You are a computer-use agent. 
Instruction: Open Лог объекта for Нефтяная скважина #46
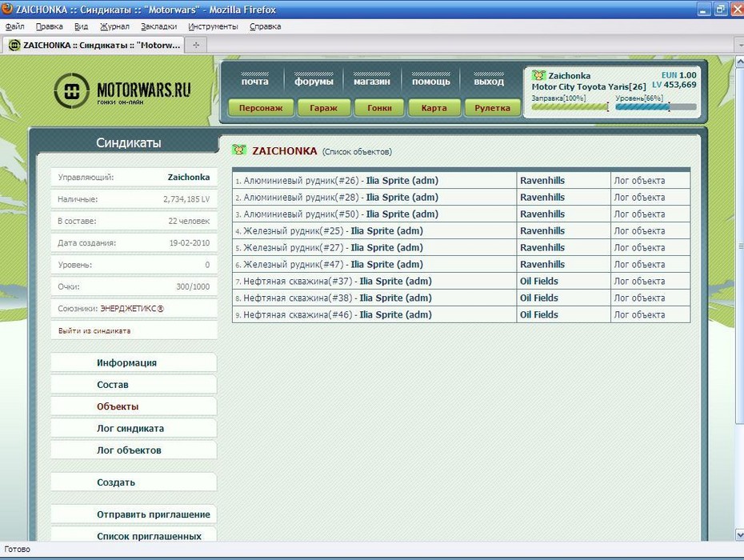tap(640, 314)
